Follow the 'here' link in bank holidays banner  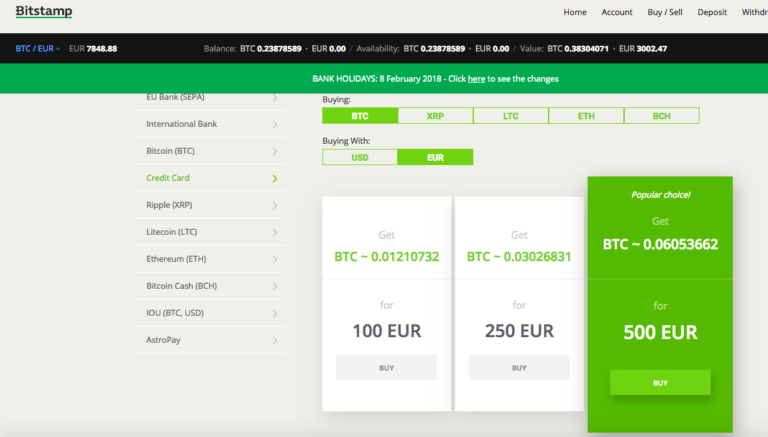click(x=476, y=79)
